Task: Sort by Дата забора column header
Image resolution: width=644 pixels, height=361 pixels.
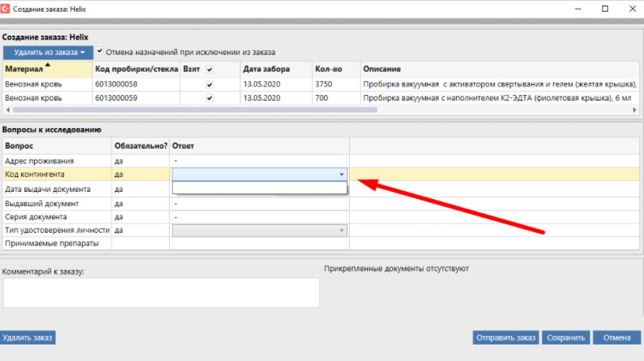Action: click(266, 69)
